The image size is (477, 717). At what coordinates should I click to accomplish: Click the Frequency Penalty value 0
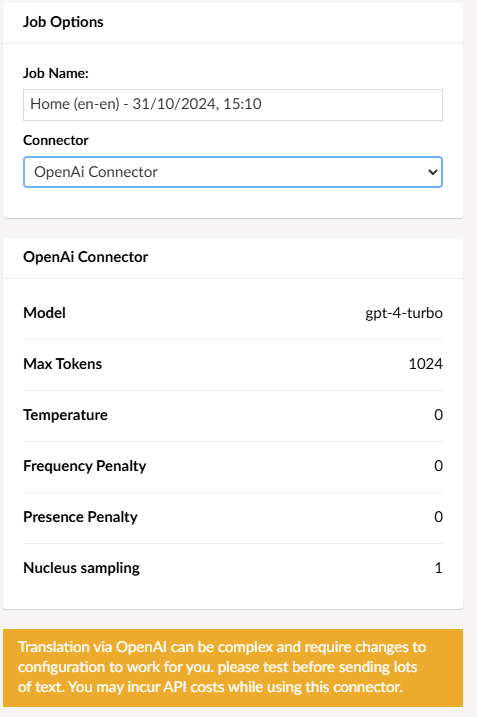[438, 466]
